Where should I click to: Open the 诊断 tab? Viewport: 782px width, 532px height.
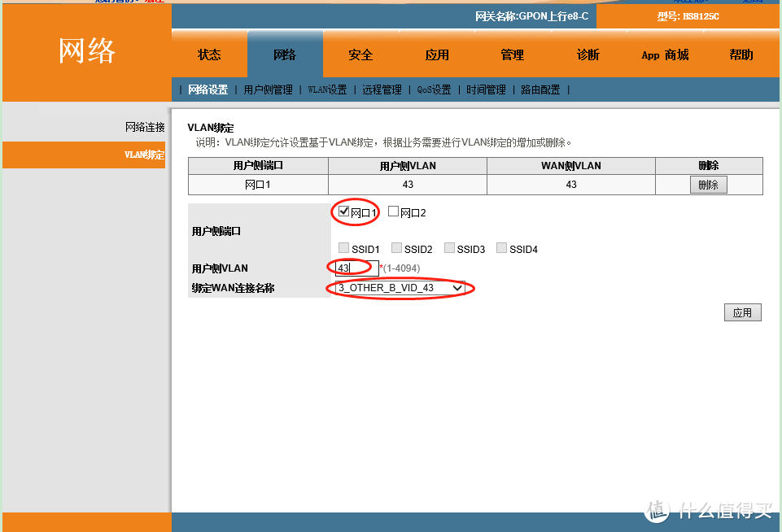point(588,54)
